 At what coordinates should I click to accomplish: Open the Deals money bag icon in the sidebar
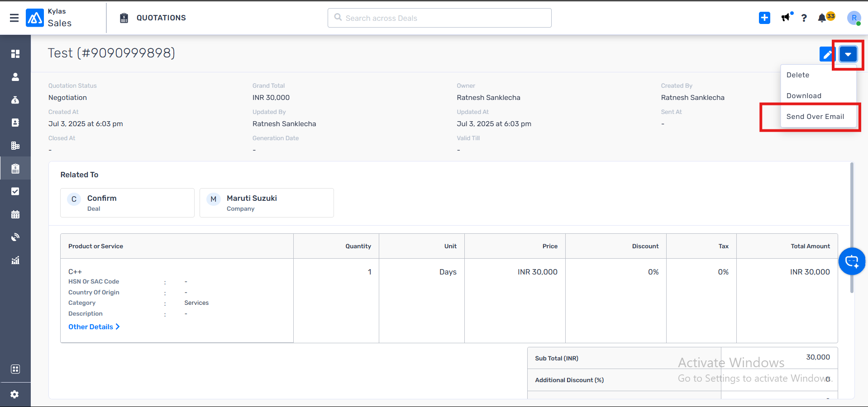15,100
